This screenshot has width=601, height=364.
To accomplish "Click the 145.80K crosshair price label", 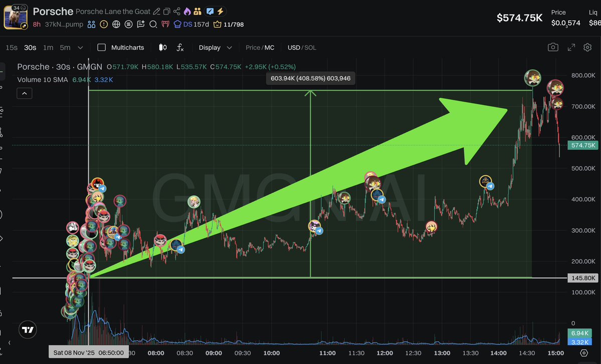I will click(x=583, y=278).
